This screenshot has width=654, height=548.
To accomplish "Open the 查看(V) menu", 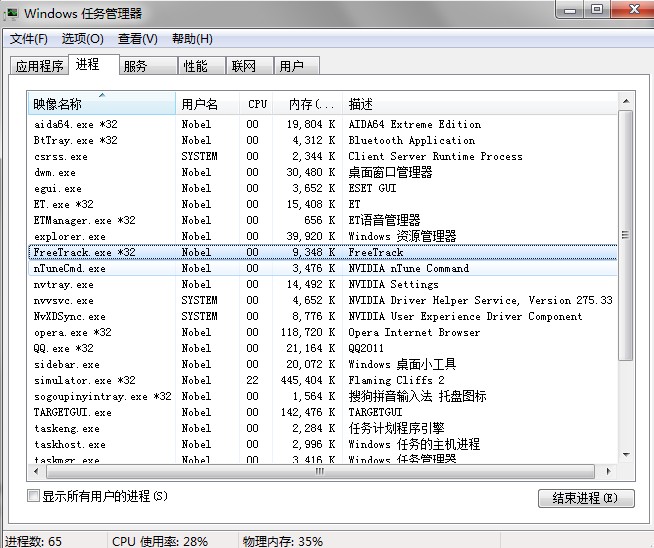I will [138, 39].
